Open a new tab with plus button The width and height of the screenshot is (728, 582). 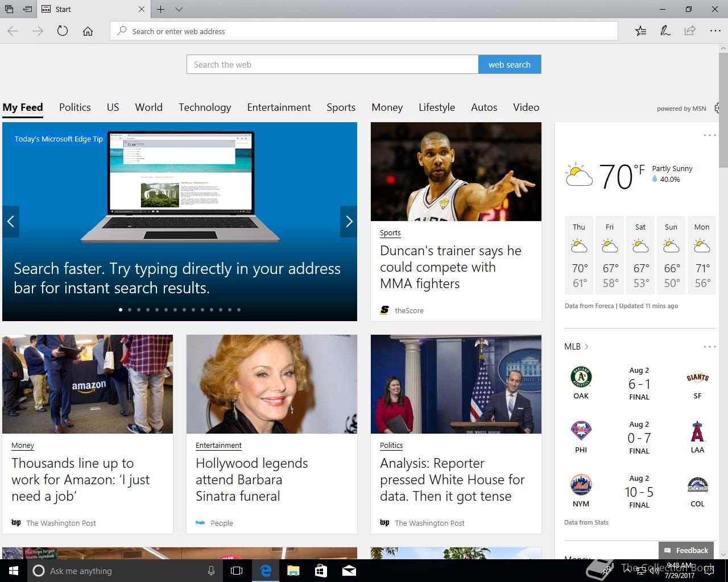tap(161, 9)
